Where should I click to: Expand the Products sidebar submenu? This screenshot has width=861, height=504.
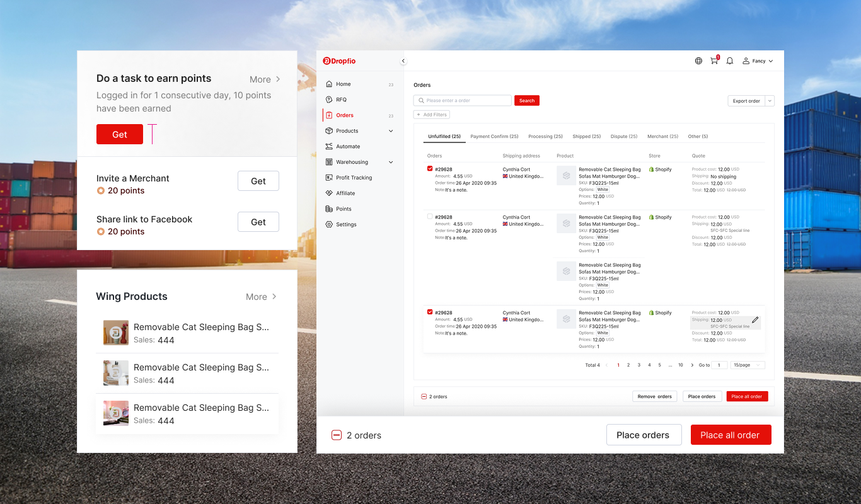pyautogui.click(x=391, y=131)
